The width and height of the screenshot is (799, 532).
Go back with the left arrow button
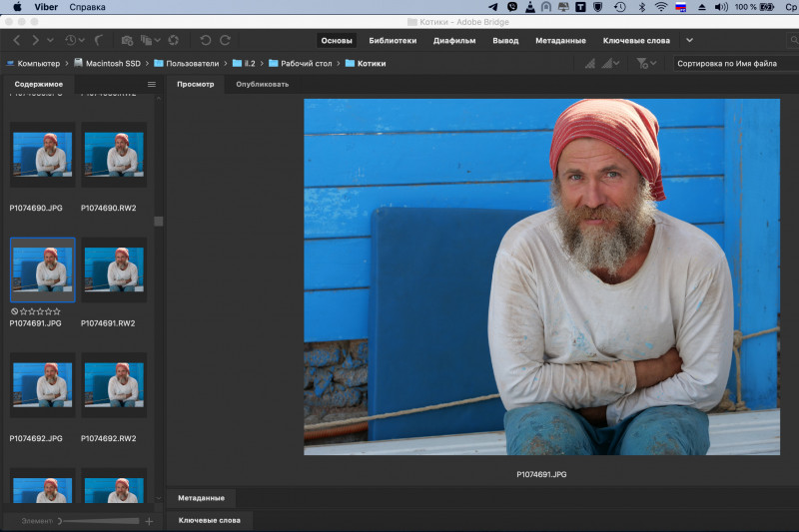(17, 40)
